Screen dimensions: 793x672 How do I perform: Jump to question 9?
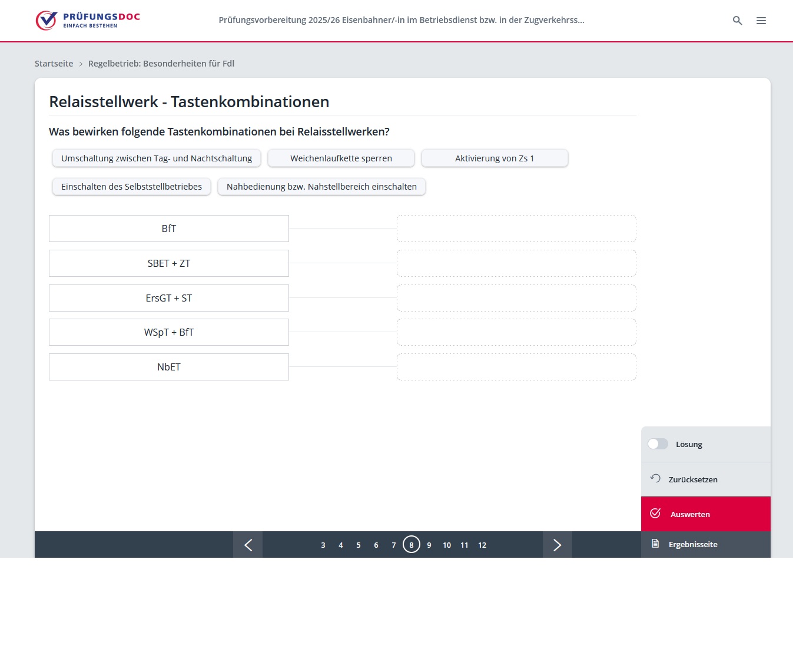click(x=429, y=545)
